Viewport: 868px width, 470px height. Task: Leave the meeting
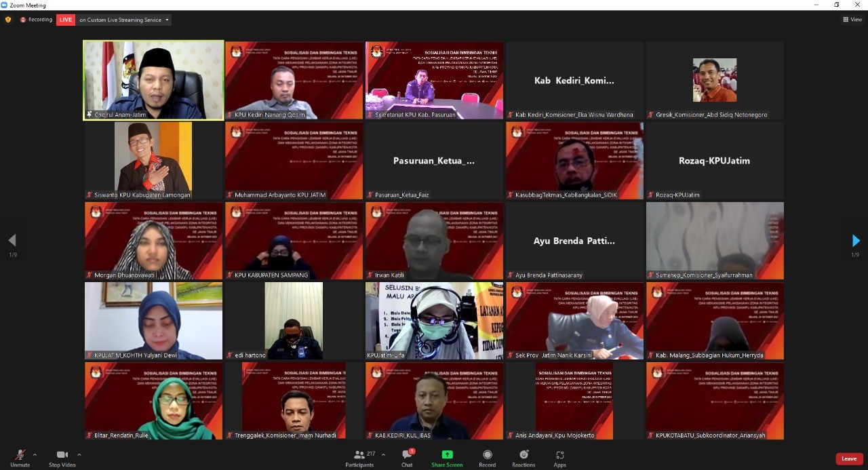click(849, 459)
